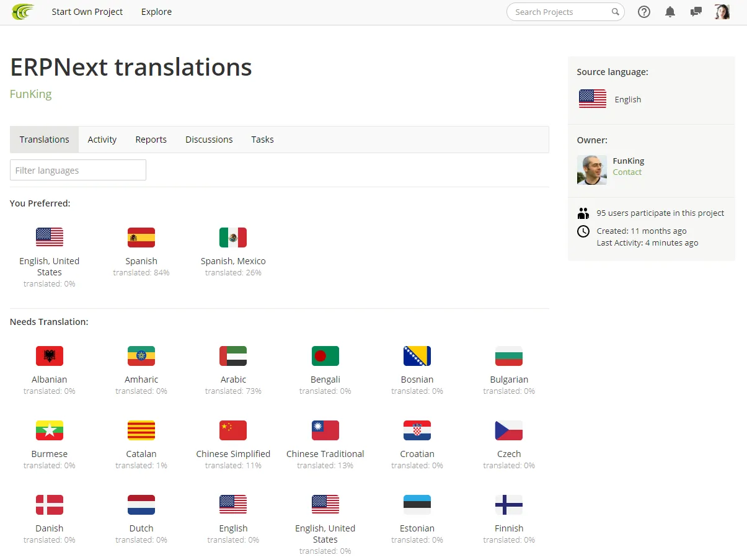Open the help question mark icon
The image size is (747, 560).
click(644, 12)
